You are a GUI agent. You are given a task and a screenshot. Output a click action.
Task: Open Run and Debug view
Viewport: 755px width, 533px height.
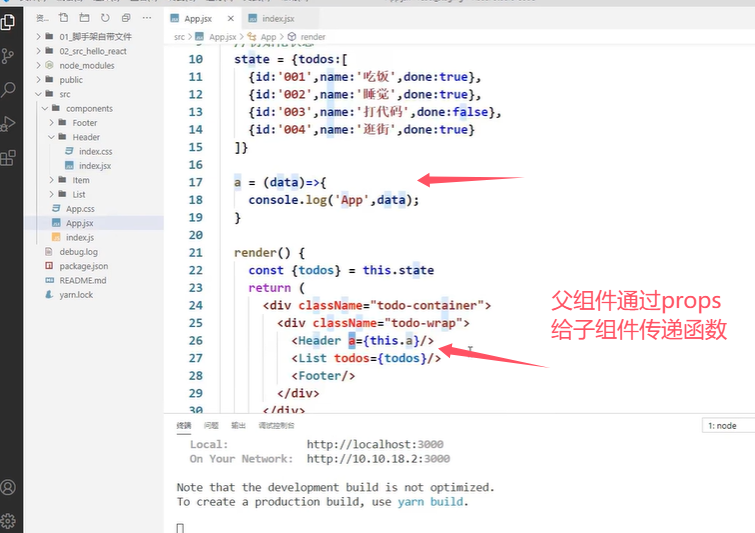tap(8, 124)
